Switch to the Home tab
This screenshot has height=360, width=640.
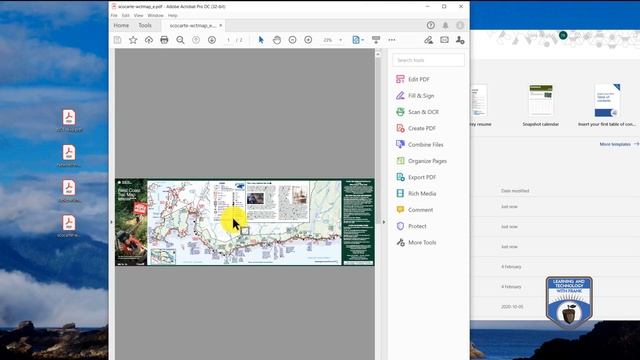121,25
